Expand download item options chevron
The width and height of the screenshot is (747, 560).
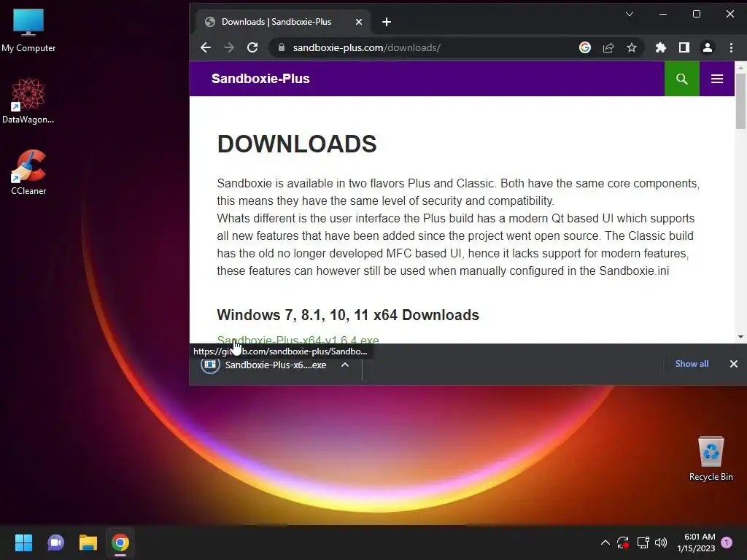345,365
